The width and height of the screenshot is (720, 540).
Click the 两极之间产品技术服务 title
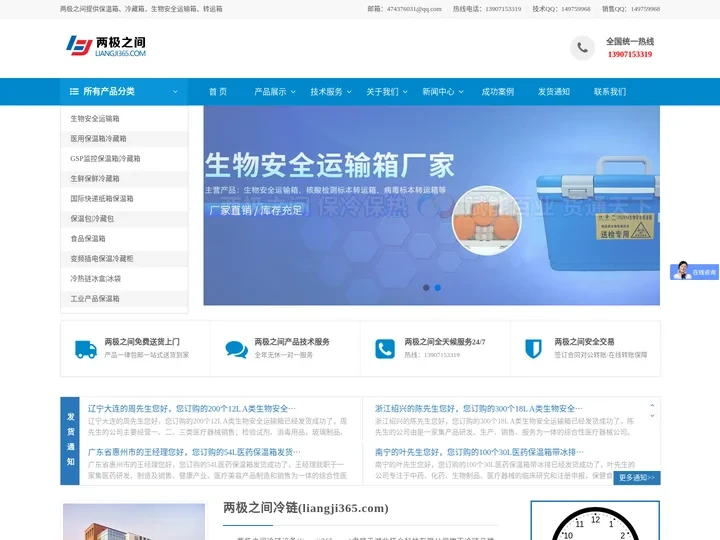click(x=292, y=342)
